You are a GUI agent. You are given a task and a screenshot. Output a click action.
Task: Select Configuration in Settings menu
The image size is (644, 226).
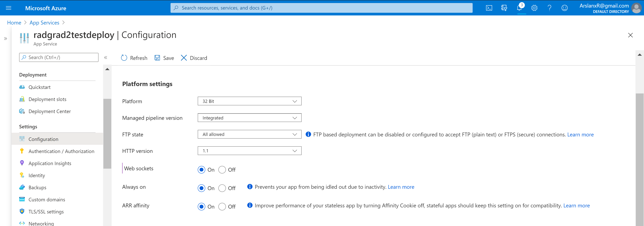[57, 139]
